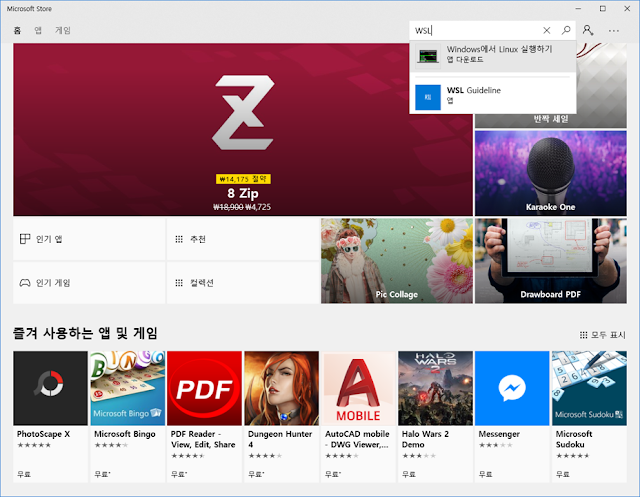Click the 인기 앱 grid icon
Viewport: 640px width, 497px height.
[x=25, y=239]
